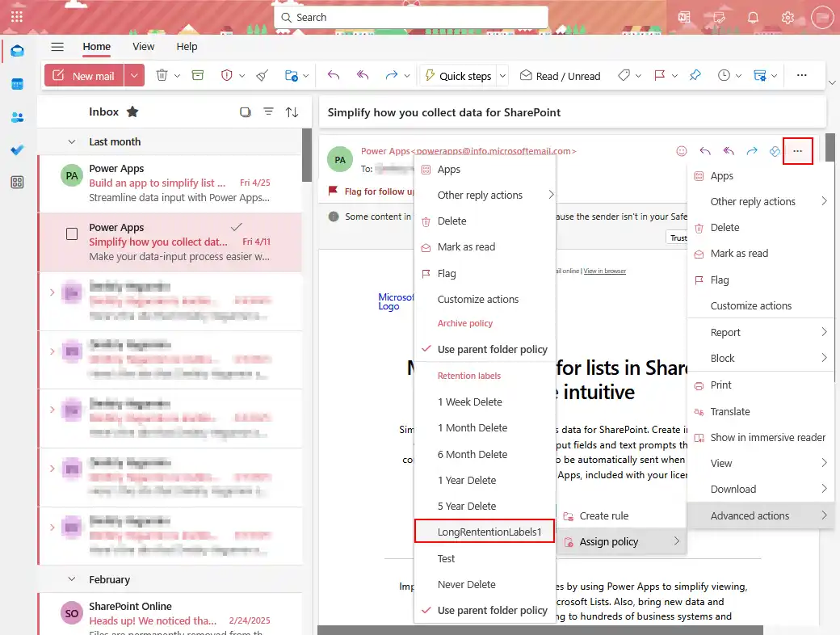The height and width of the screenshot is (635, 840).
Task: Add an emoji reaction to the message
Action: tap(682, 151)
